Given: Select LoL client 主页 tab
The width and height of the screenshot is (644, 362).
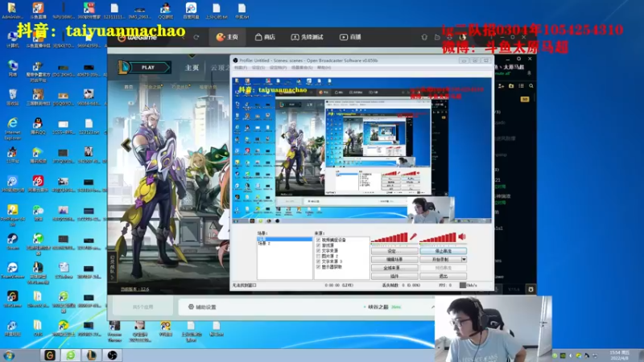Looking at the screenshot, I should [x=192, y=68].
